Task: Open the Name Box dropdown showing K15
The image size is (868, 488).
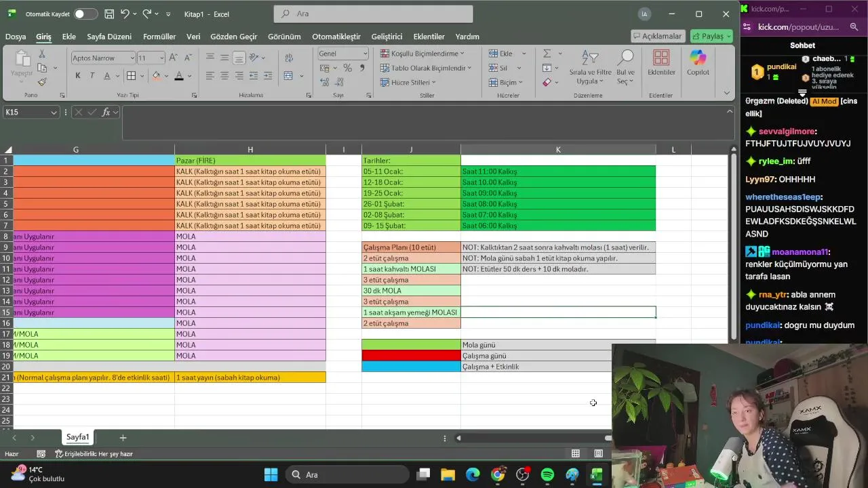Action: [x=54, y=113]
